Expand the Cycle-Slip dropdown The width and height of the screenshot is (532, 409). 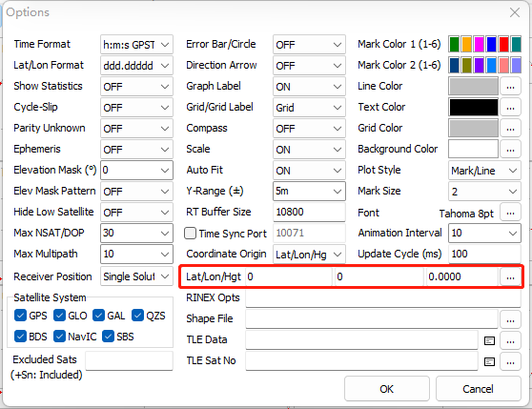click(x=136, y=108)
